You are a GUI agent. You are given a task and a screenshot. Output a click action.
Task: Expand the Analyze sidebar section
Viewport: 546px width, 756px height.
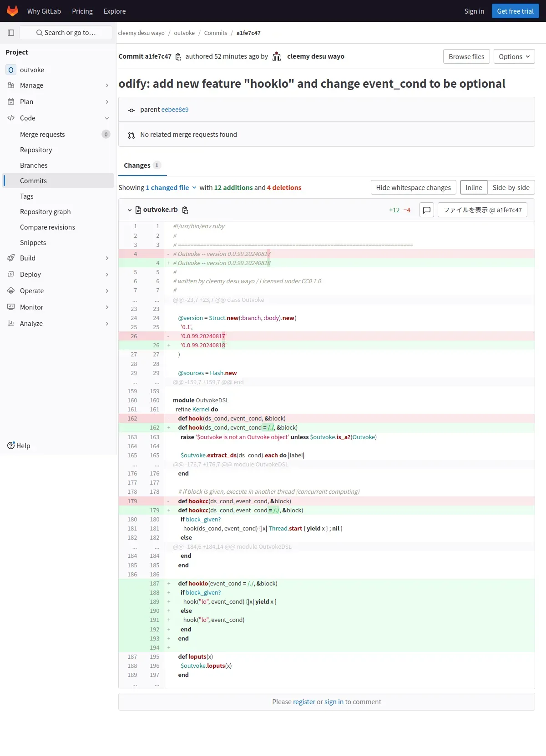click(107, 324)
